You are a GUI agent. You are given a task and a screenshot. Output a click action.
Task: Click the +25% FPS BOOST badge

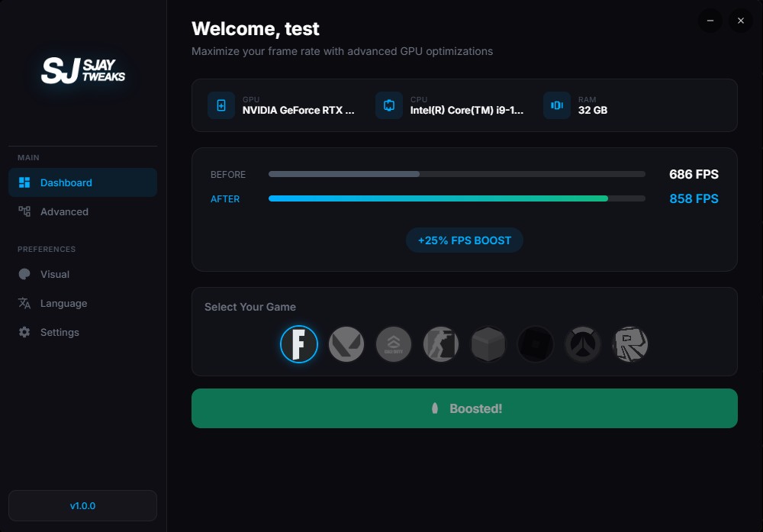click(464, 240)
